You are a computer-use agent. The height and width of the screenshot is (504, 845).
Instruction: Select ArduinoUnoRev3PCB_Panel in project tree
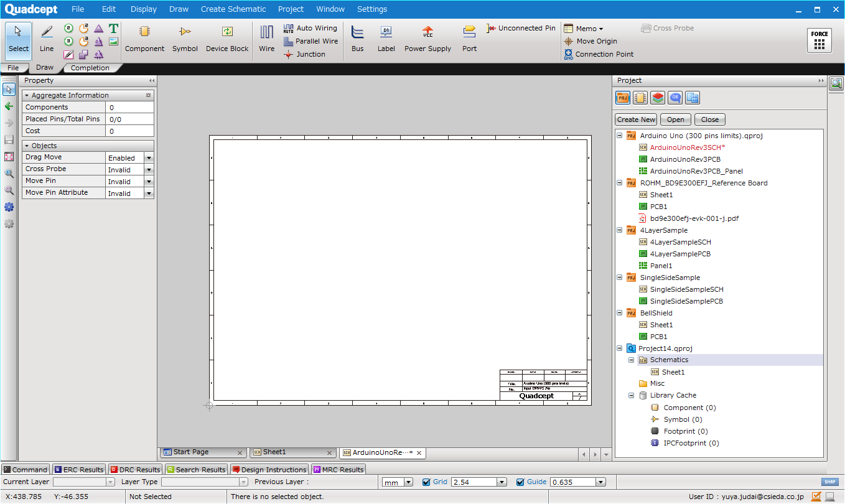coord(696,171)
